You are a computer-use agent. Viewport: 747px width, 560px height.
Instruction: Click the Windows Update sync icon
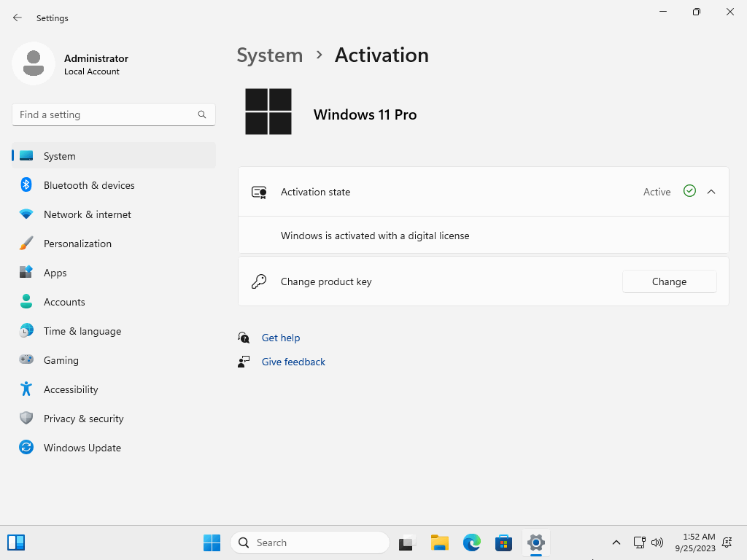[26, 447]
